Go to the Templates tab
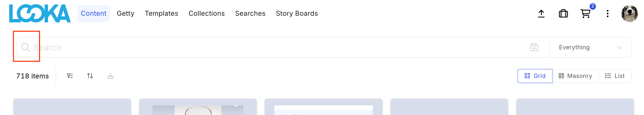Screen dimensions: 644x115 pyautogui.click(x=161, y=13)
